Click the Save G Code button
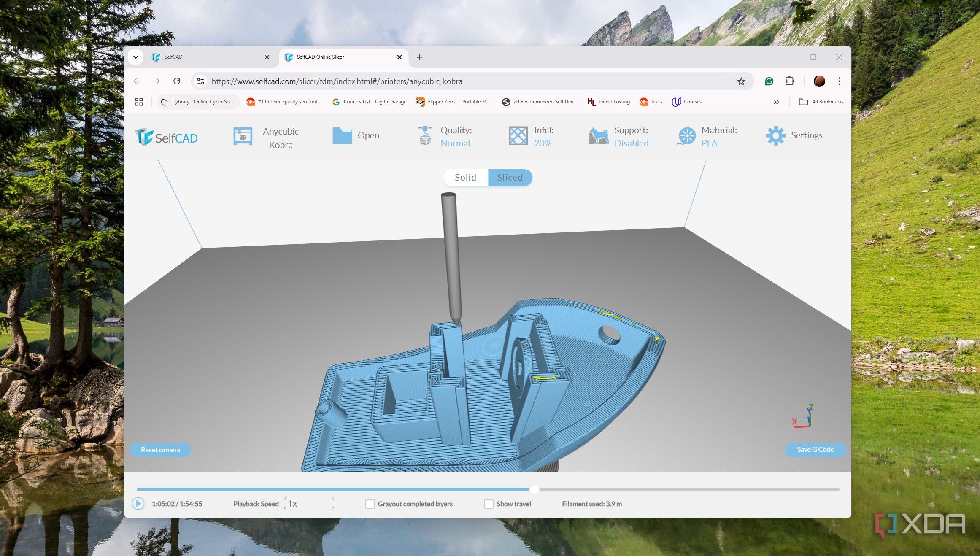 point(815,449)
